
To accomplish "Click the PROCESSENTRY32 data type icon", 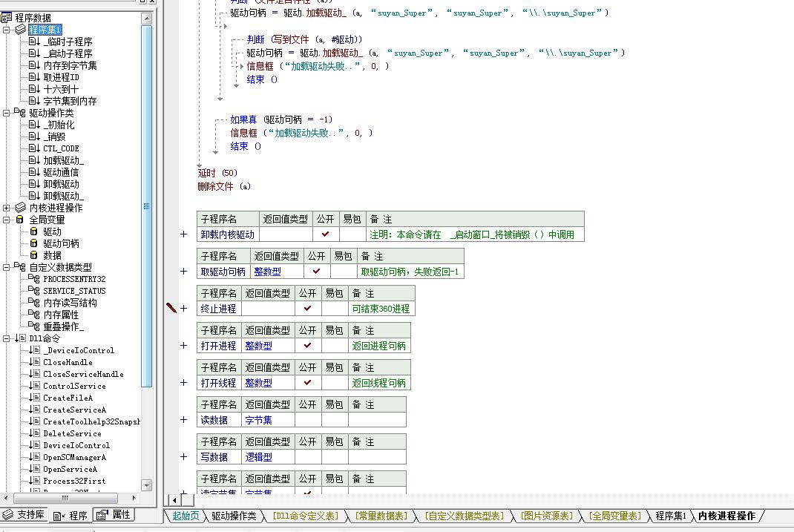I will point(34,278).
